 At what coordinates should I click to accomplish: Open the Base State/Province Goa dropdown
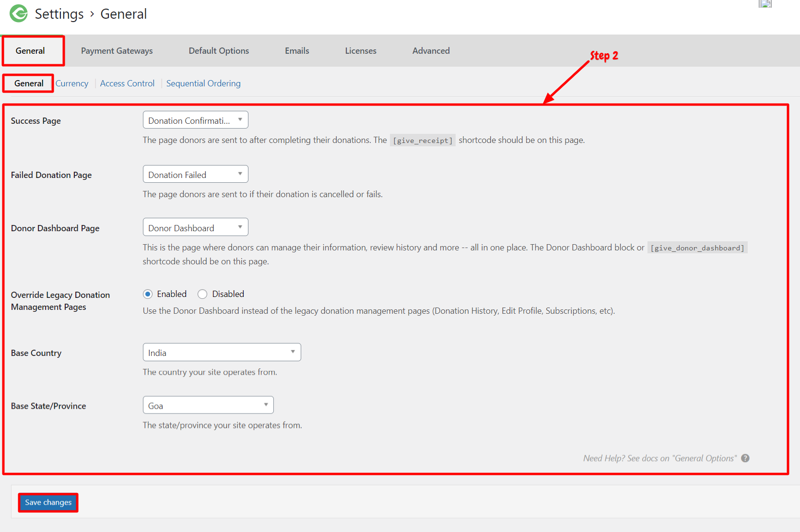208,405
